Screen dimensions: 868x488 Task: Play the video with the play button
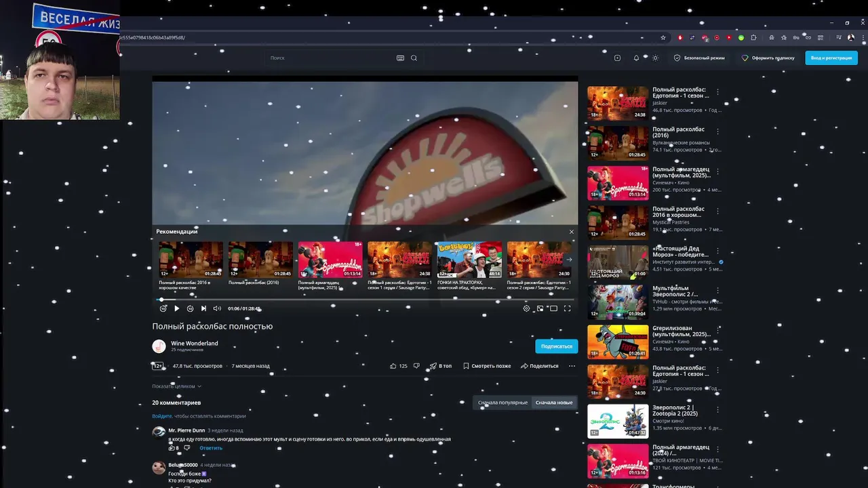pos(176,308)
